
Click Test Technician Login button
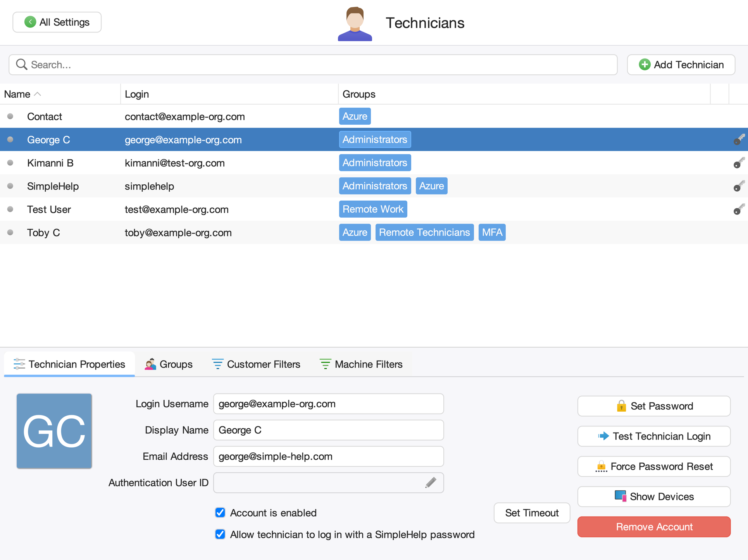pyautogui.click(x=654, y=436)
